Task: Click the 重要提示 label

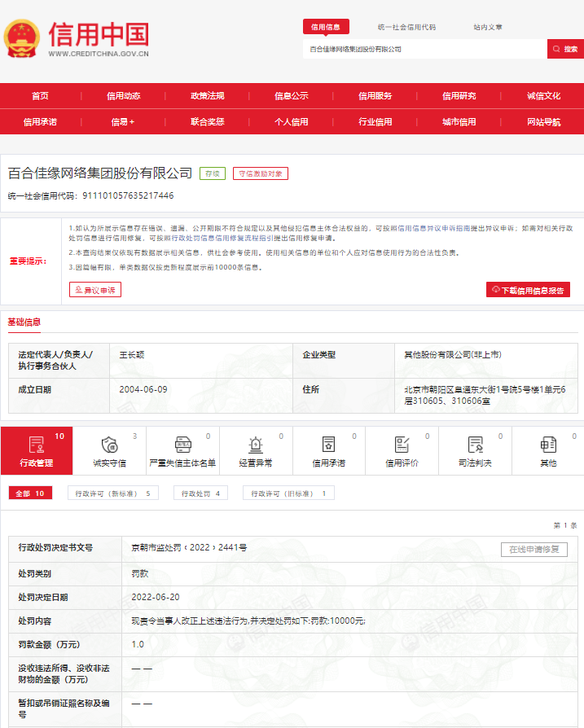Action: coord(29,261)
